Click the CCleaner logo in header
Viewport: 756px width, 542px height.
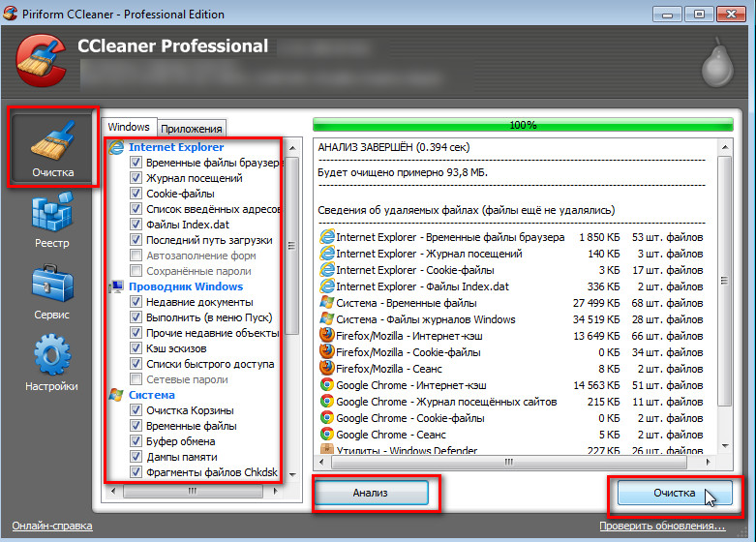(x=41, y=58)
